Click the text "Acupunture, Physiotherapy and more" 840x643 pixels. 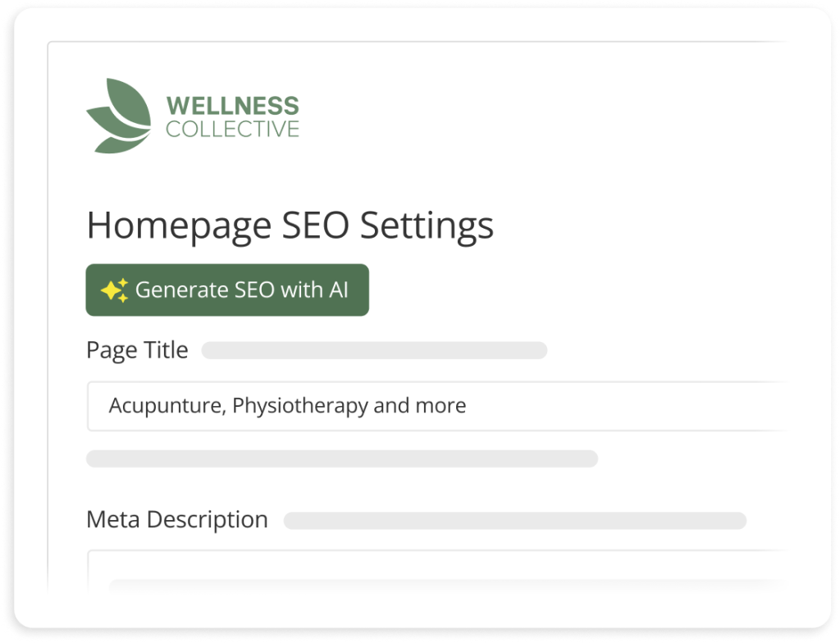[x=287, y=405]
